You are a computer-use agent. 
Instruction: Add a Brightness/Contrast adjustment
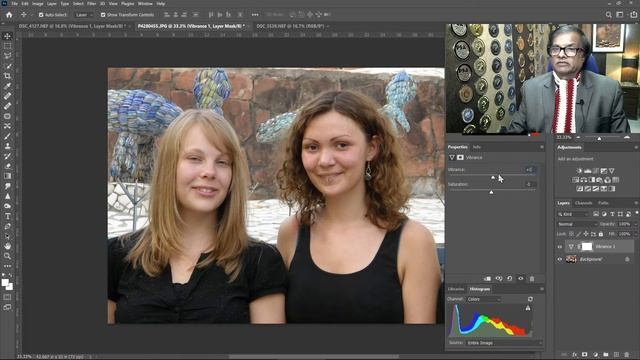click(x=579, y=171)
